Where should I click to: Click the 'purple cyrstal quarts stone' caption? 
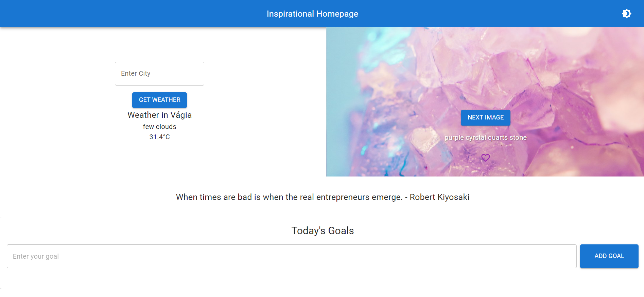[486, 137]
